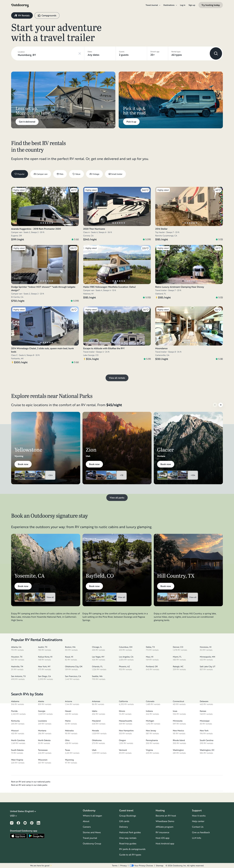Run the search with the magnifier button
The height and width of the screenshot is (868, 234).
(x=216, y=54)
